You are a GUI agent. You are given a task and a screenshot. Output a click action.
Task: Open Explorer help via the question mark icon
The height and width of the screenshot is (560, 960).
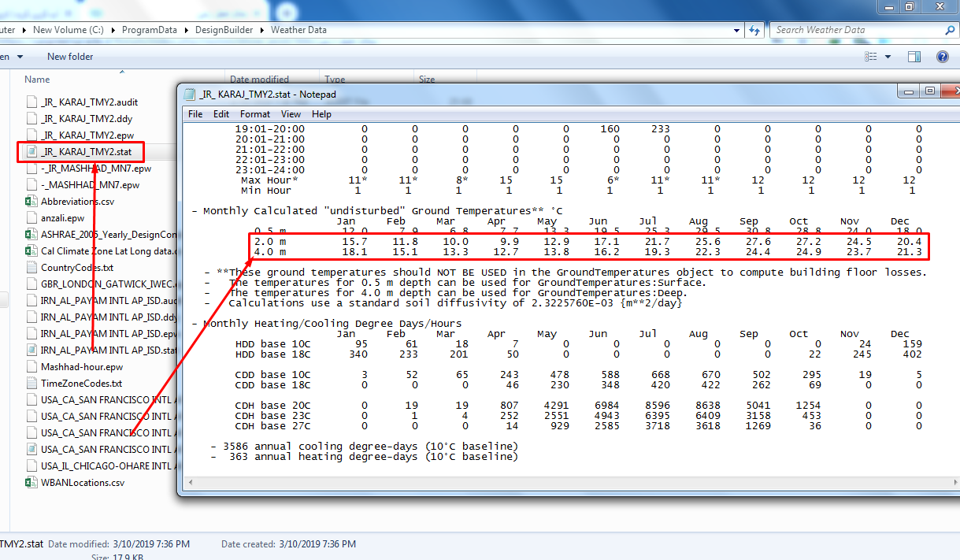click(942, 57)
